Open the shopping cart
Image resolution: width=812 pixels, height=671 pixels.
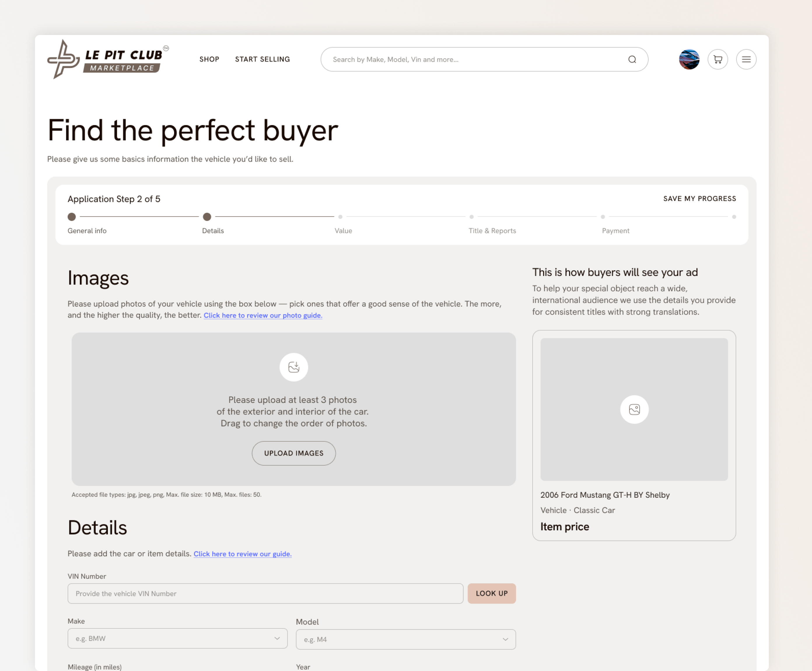tap(718, 59)
